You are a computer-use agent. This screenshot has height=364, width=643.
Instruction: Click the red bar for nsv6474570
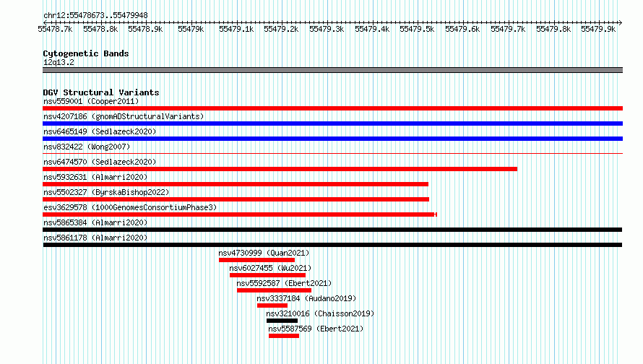pyautogui.click(x=280, y=169)
